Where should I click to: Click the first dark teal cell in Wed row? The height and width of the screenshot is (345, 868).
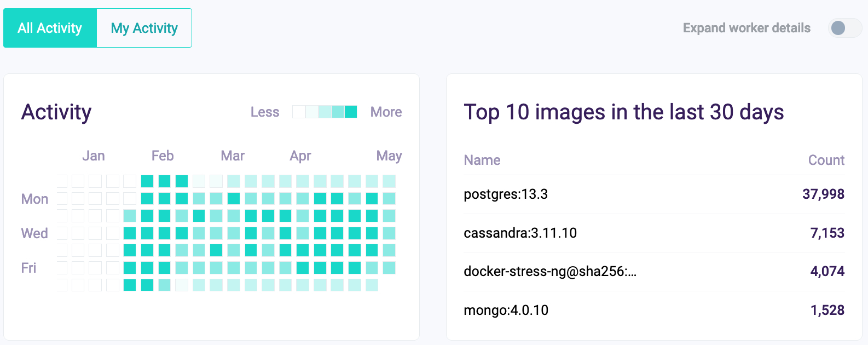coord(130,233)
